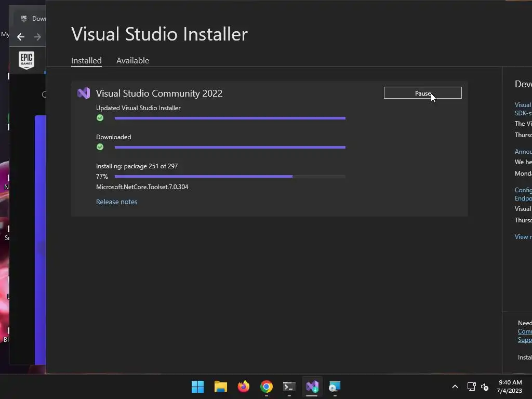Click the "Updated Visual Studio Installer" status label
Image resolution: width=532 pixels, height=399 pixels.
(138, 108)
